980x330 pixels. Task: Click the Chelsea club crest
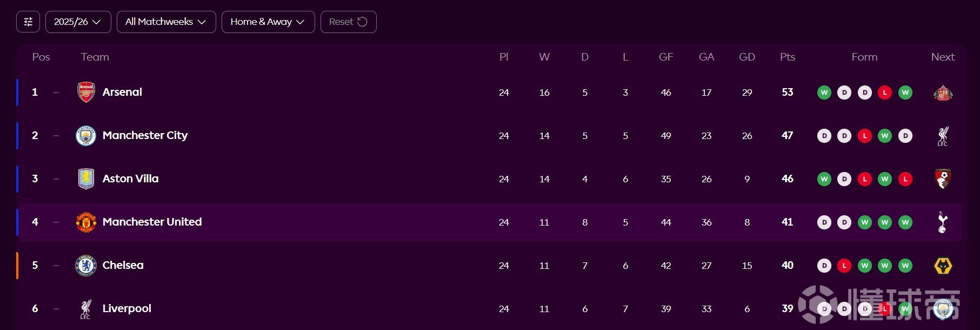point(86,266)
